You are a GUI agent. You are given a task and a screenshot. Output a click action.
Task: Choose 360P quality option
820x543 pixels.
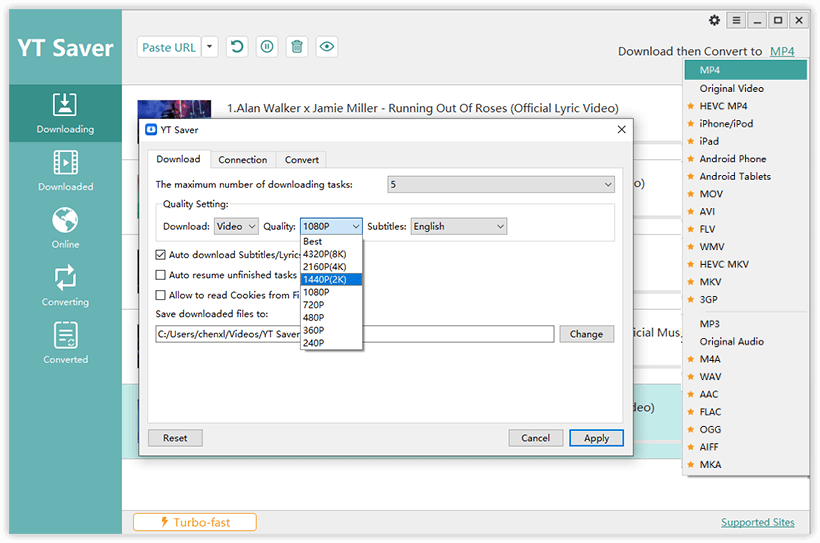tap(331, 330)
